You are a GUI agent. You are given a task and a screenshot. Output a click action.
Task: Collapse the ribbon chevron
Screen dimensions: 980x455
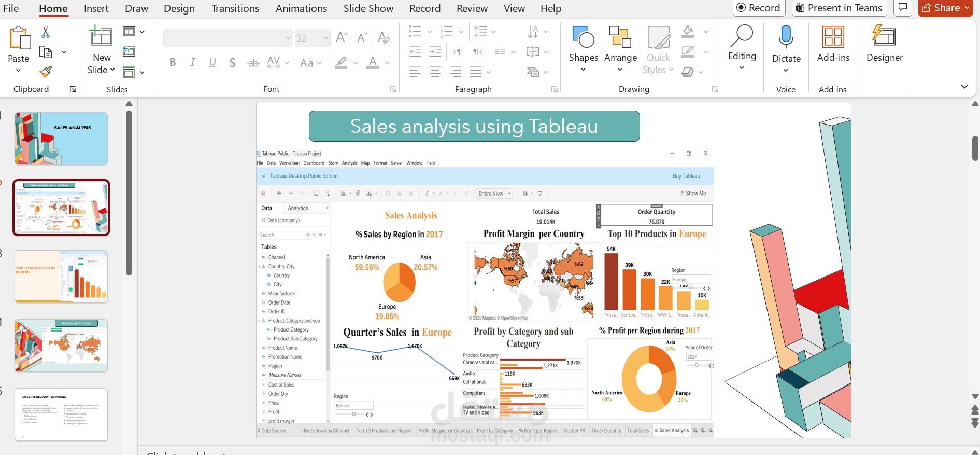tap(964, 86)
